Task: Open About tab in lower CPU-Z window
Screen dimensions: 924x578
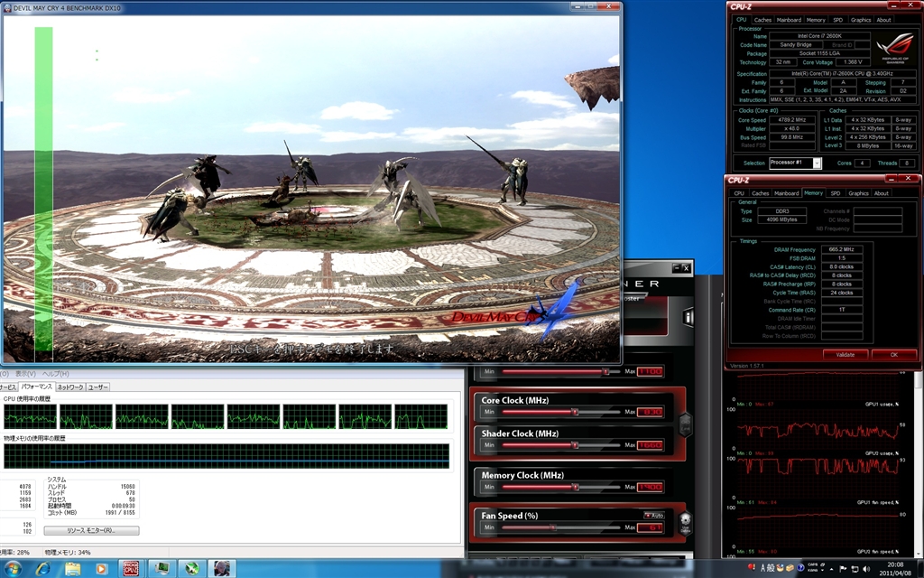Action: click(881, 193)
